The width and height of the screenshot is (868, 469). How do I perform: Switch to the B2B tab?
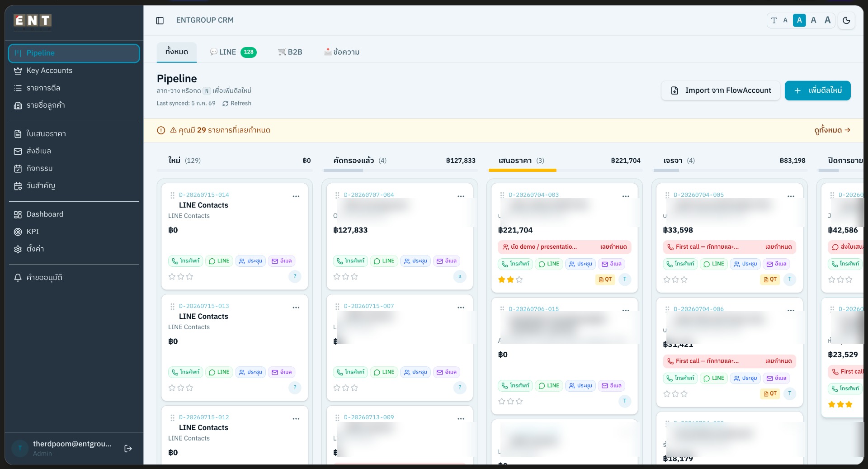[290, 52]
